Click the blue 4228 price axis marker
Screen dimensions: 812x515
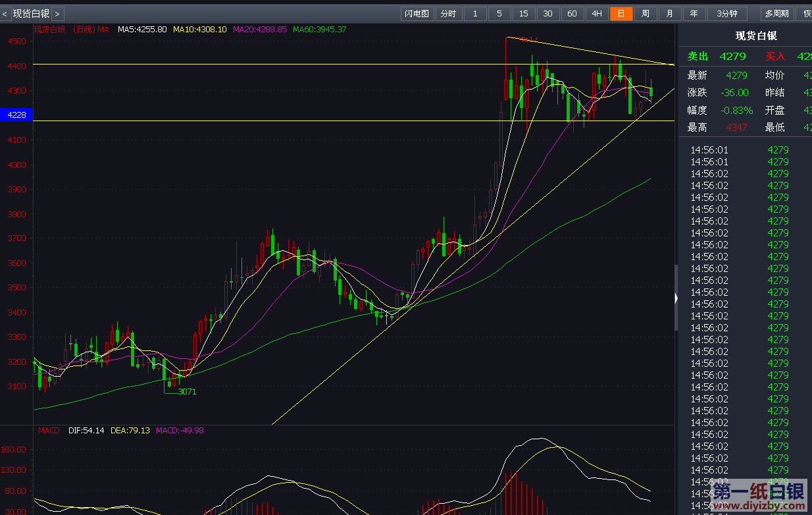(16, 115)
